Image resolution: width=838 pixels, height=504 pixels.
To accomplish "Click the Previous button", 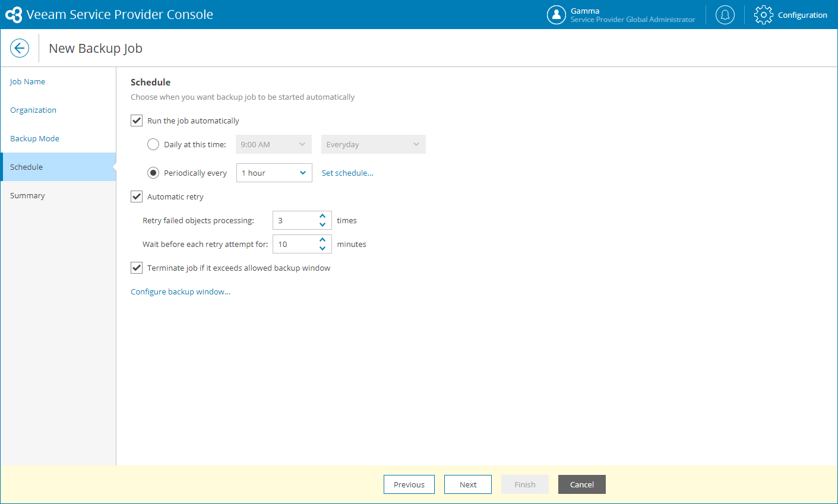I will pos(409,484).
